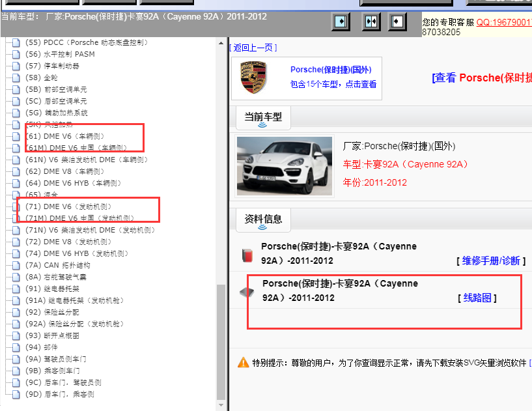Click the red book icon for repair manual

click(x=247, y=255)
